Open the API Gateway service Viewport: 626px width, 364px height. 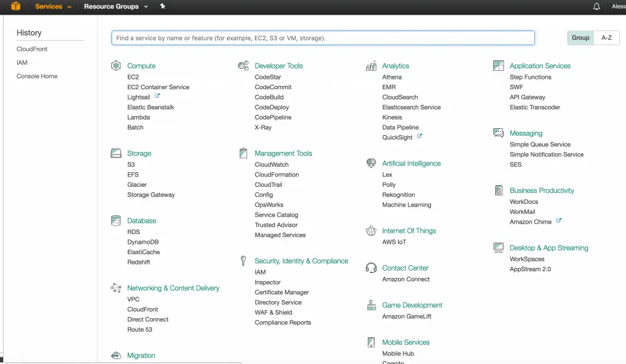point(527,97)
